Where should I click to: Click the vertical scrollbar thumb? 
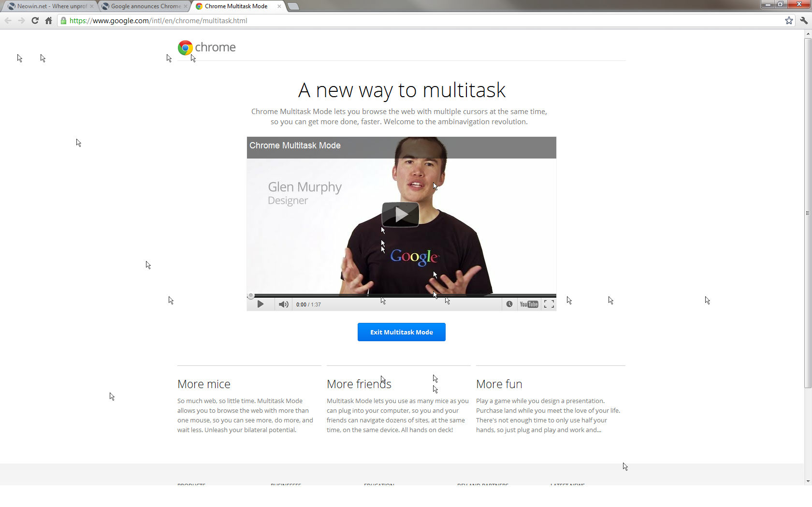tap(808, 213)
